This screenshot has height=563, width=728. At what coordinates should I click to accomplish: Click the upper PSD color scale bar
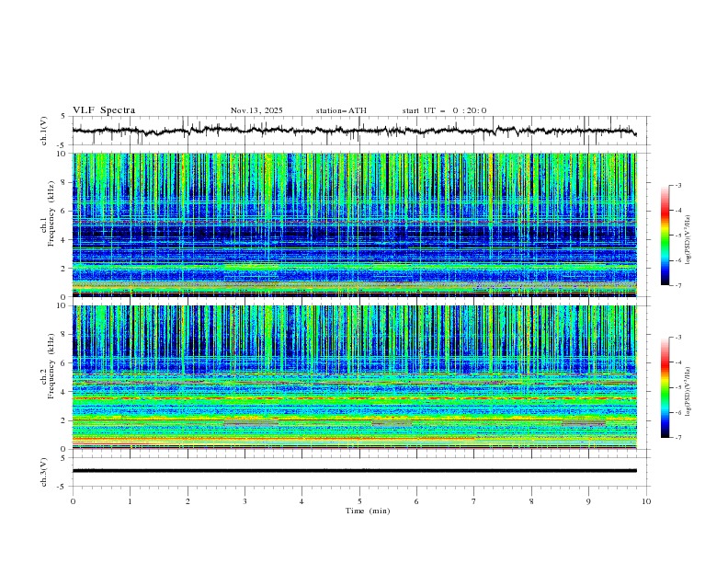665,235
